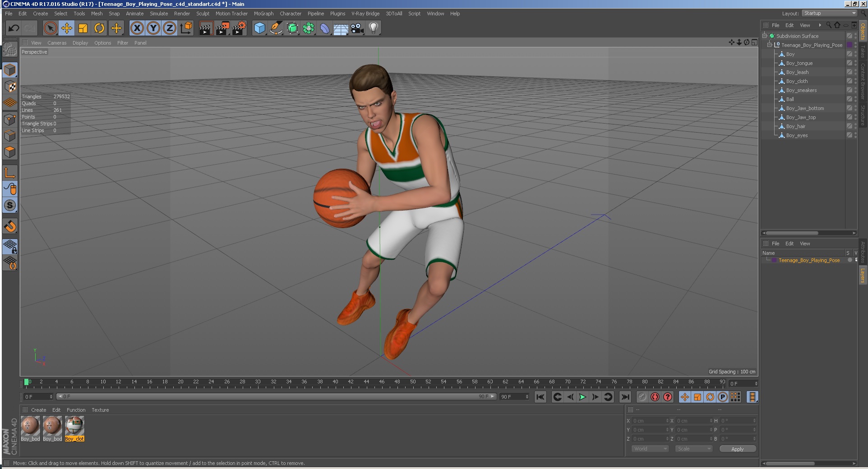This screenshot has width=868, height=469.
Task: Toggle solo for Teenage_Boy_Playing_Pose layer
Action: 850,260
